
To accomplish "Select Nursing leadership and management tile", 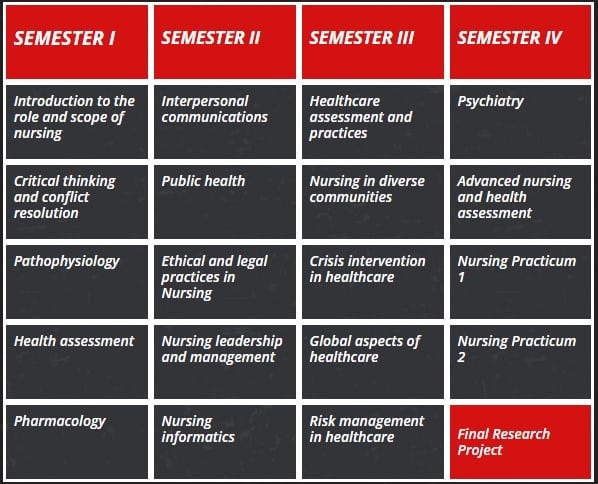I will click(x=225, y=362).
